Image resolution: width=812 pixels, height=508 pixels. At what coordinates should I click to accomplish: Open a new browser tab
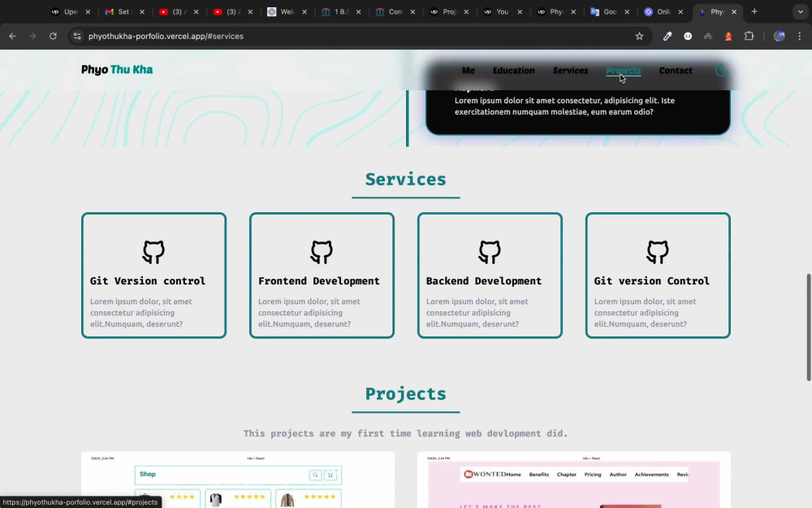(754, 11)
